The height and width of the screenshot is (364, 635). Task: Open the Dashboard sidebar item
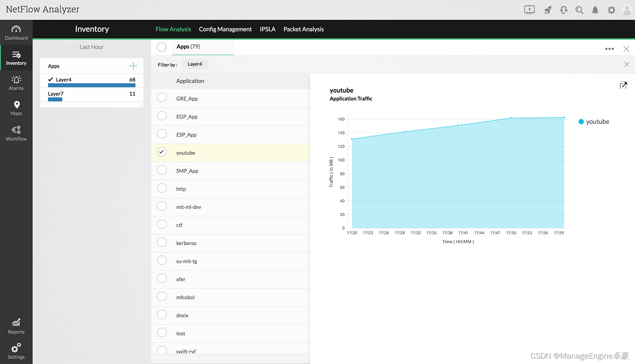point(16,33)
